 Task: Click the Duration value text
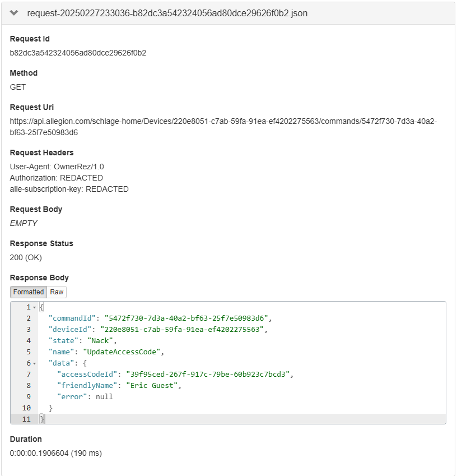click(x=56, y=453)
